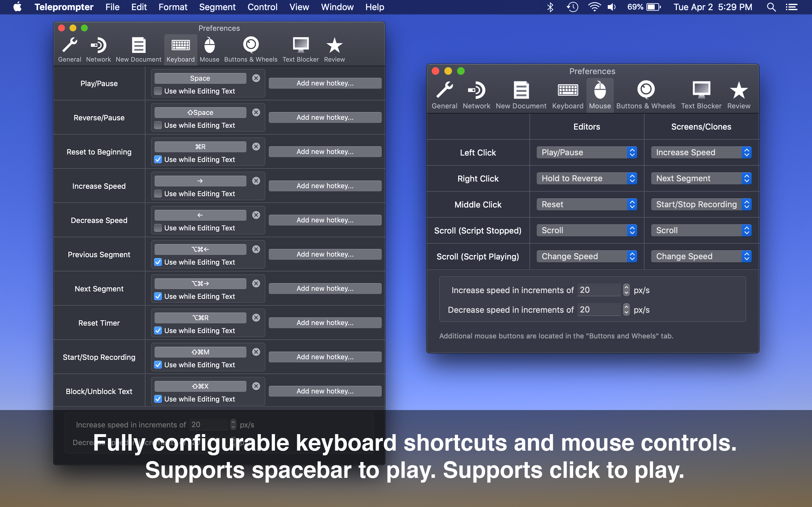Uncheck Use while Editing Text for Reset Timer
This screenshot has width=812, height=507.
pyautogui.click(x=158, y=331)
